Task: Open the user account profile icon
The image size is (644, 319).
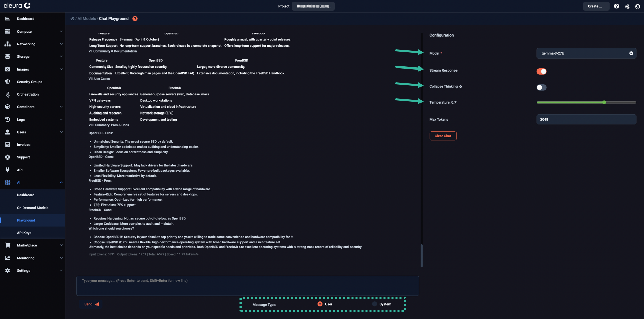Action: click(638, 6)
